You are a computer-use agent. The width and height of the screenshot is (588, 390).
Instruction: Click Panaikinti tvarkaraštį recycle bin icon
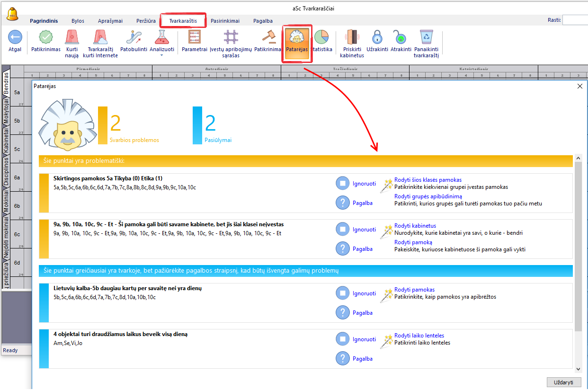[426, 37]
